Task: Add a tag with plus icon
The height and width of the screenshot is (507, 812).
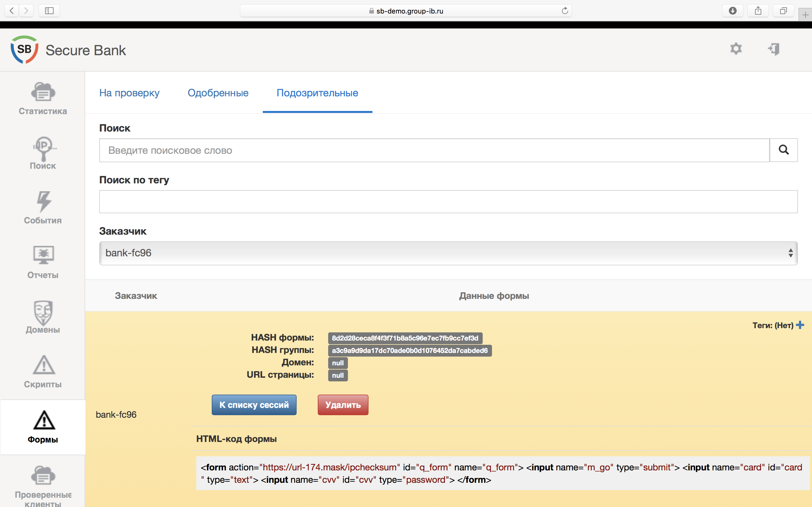Action: click(800, 325)
